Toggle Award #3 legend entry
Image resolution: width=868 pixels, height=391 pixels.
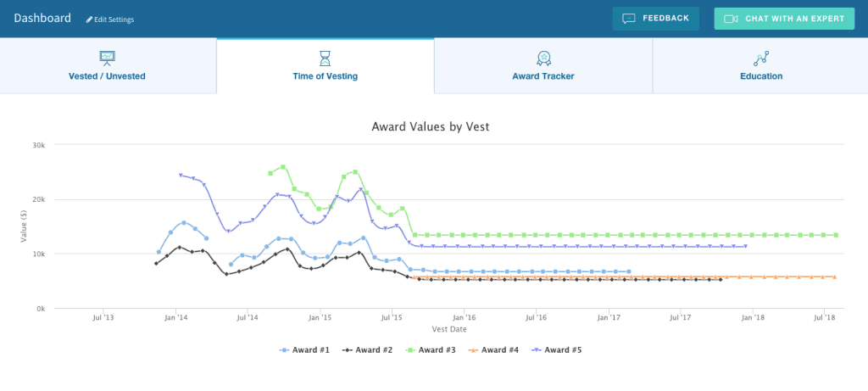point(431,350)
